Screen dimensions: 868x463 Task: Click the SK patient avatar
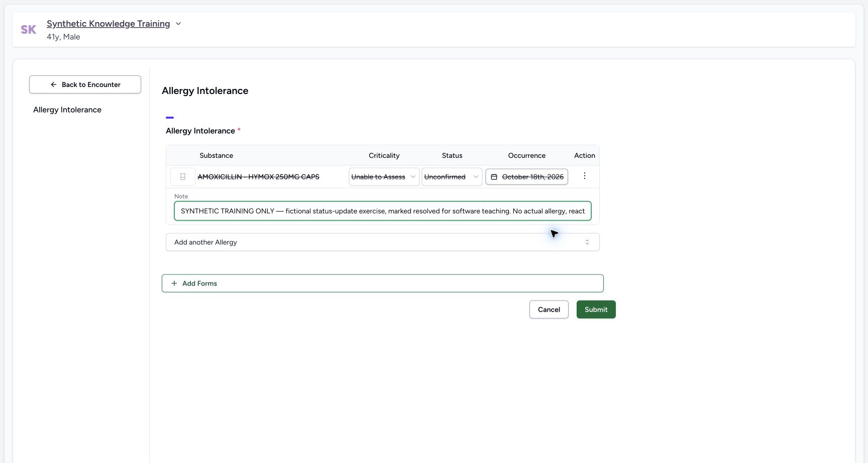pos(28,30)
